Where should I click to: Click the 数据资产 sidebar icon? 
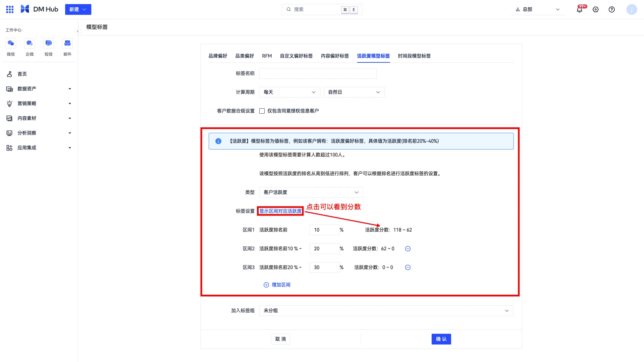pyautogui.click(x=9, y=89)
